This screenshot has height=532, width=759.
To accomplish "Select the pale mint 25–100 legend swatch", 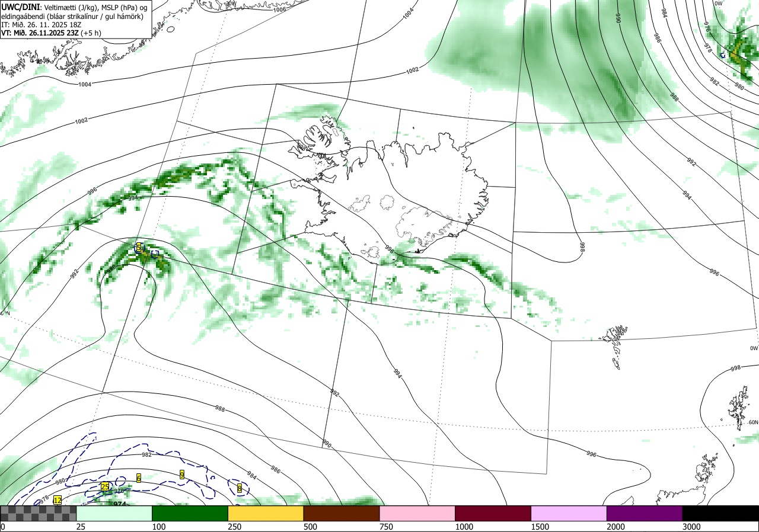I will [114, 513].
